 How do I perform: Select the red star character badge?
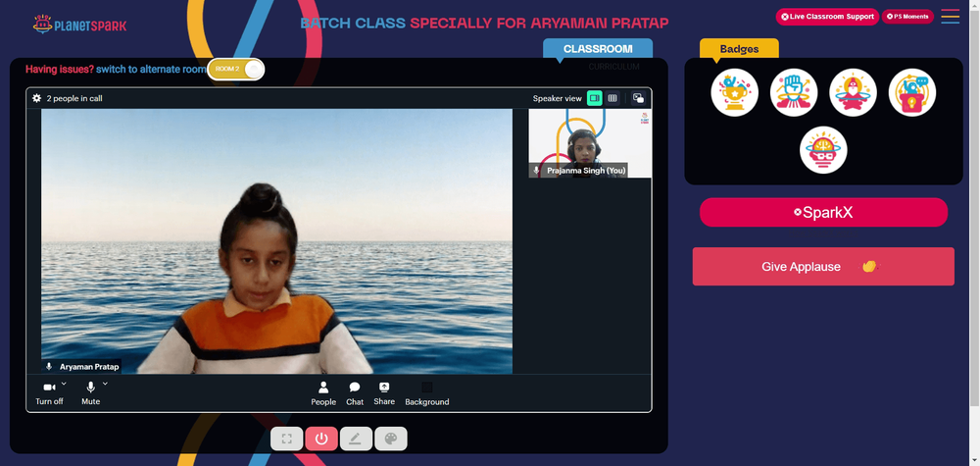coord(854,92)
